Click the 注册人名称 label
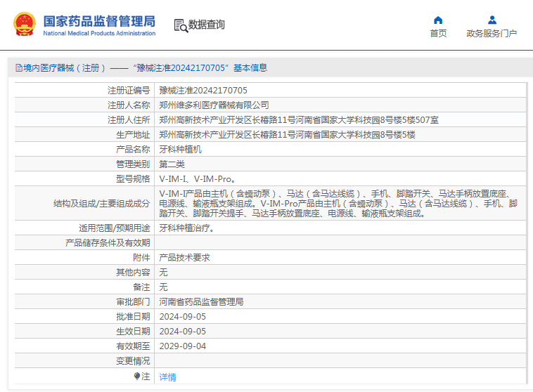The image size is (533, 392). pos(129,105)
